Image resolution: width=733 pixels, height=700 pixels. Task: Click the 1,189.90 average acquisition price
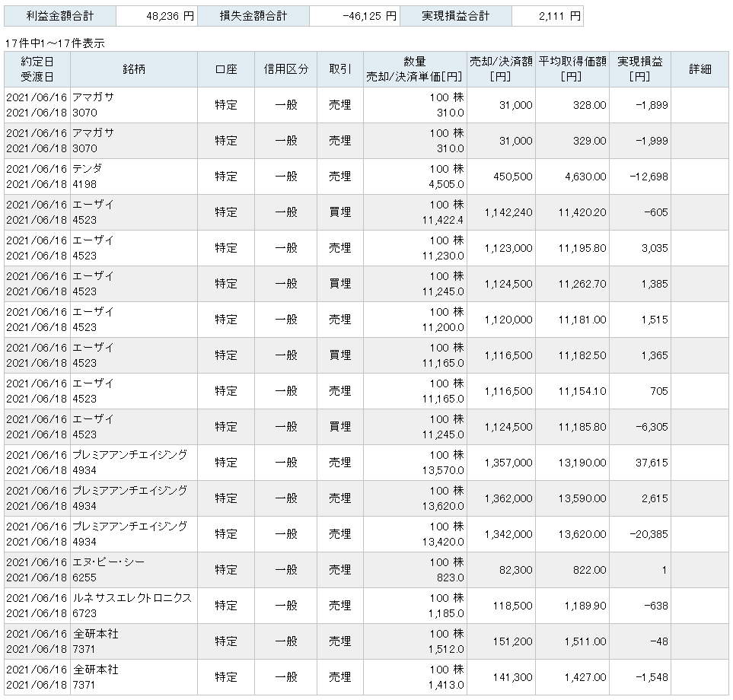(x=585, y=606)
